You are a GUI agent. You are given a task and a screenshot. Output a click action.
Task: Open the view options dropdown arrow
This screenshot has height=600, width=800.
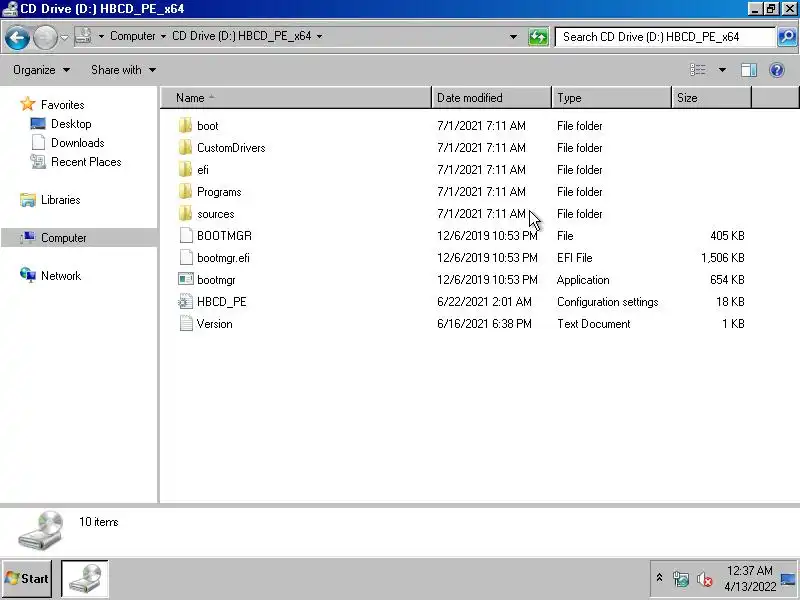tap(722, 70)
